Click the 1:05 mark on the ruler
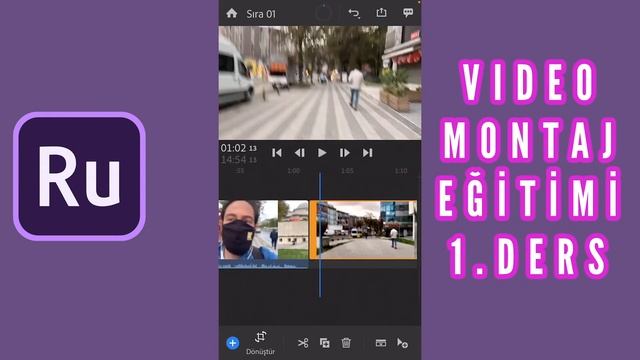Screen dimensions: 640x360 347,171
